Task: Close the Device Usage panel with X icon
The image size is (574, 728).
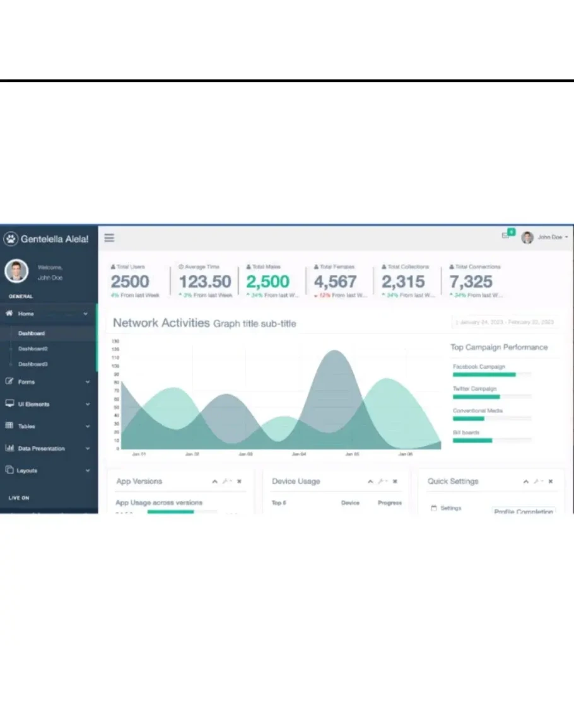Action: click(395, 482)
